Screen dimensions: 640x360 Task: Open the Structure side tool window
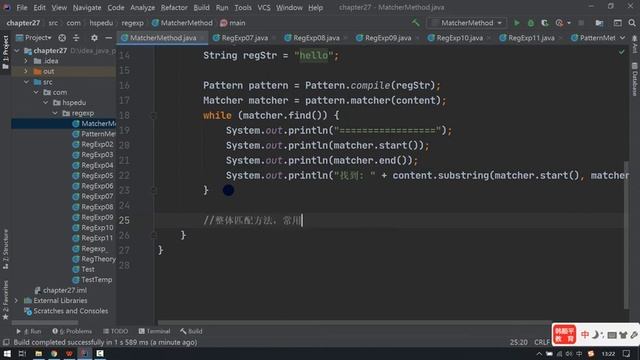[x=5, y=249]
